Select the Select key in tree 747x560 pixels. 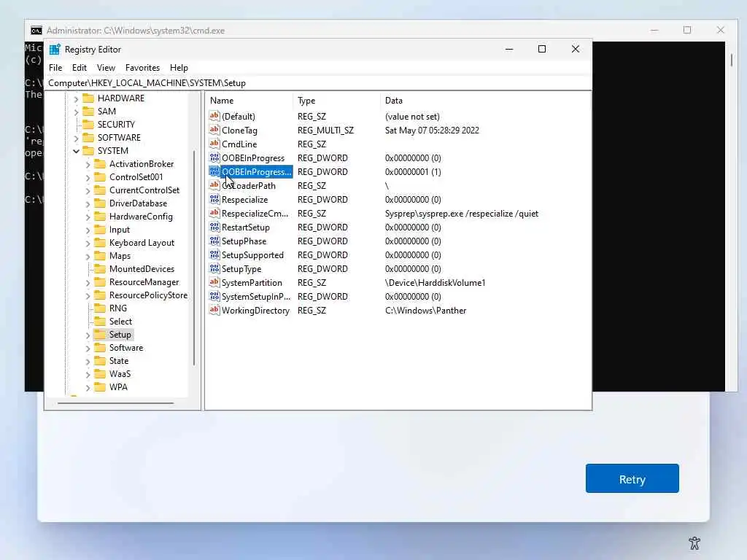click(120, 322)
